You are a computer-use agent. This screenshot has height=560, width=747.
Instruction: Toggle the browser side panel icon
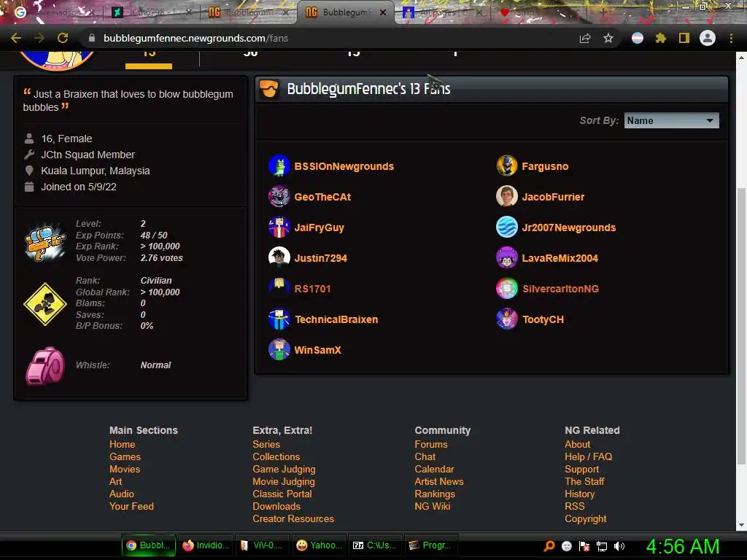pyautogui.click(x=684, y=38)
